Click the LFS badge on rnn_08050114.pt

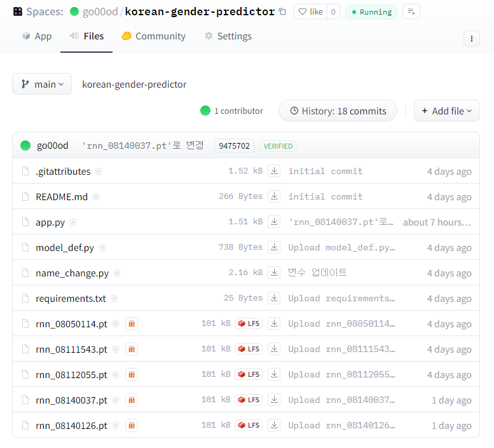coord(249,323)
